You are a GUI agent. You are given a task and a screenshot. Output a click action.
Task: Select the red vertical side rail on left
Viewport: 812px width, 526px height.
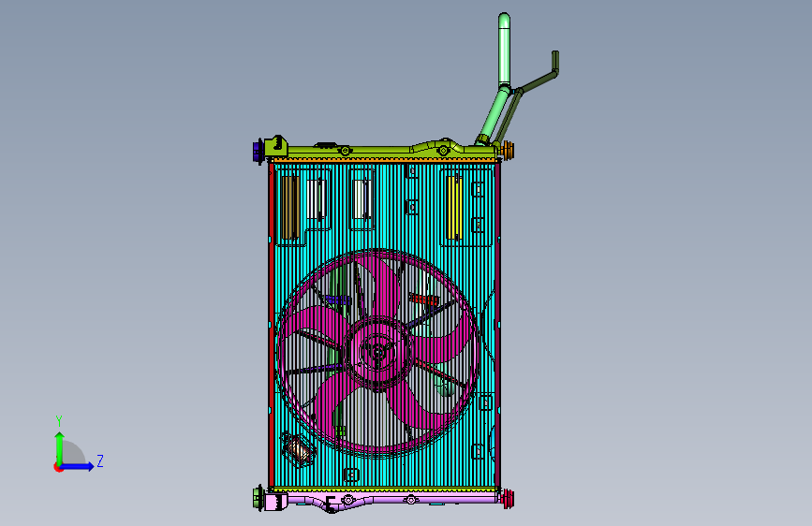tap(272, 325)
